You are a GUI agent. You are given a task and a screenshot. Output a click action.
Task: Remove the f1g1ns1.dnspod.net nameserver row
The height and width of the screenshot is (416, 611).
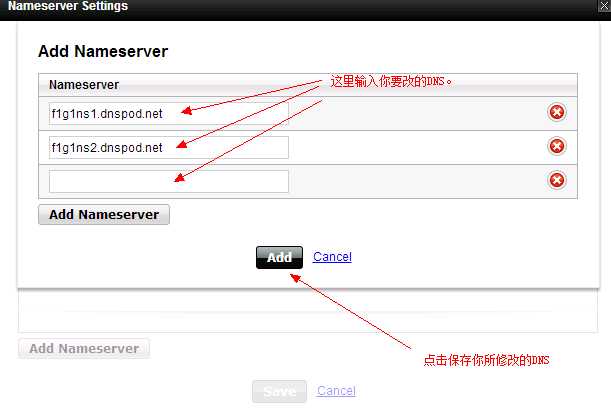tap(557, 113)
